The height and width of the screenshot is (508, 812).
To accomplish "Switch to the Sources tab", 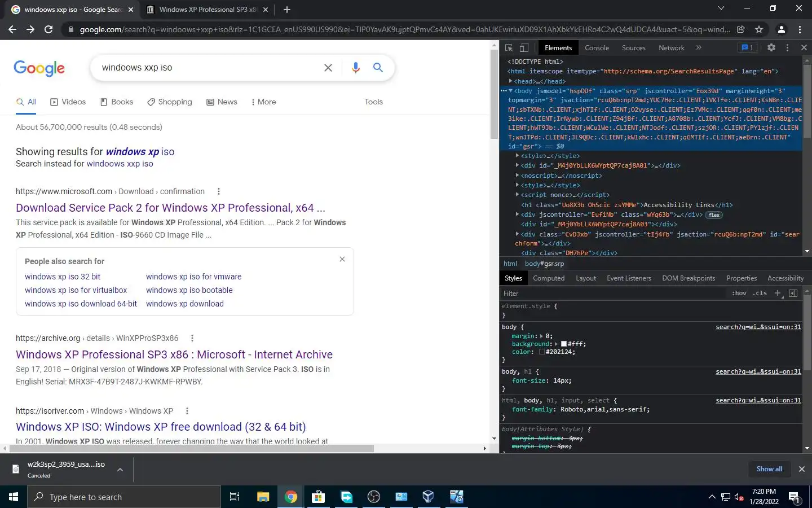I will click(633, 48).
